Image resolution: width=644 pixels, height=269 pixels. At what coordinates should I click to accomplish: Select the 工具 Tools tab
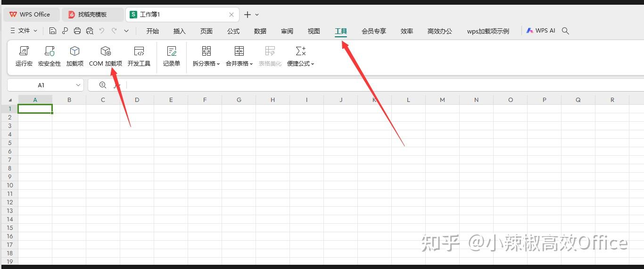click(341, 31)
